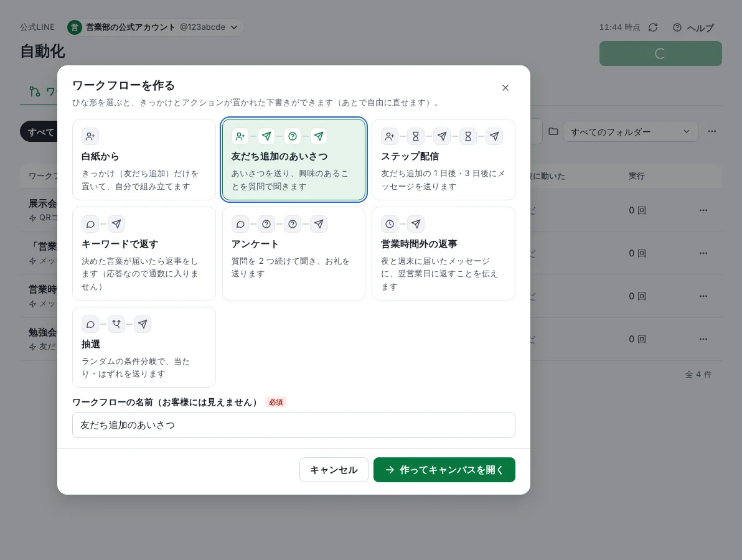The height and width of the screenshot is (560, 742).
Task: Open the 営業部の公式アカウント account switcher
Action: (x=155, y=27)
